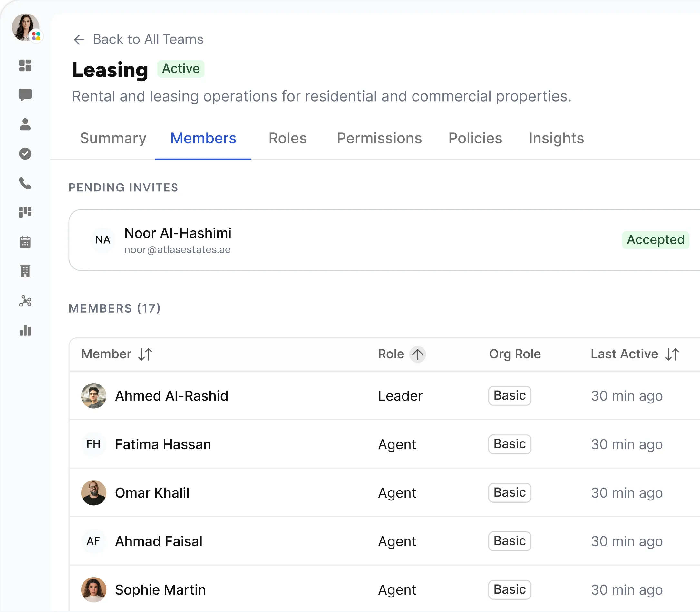Open the chat messages icon in sidebar
This screenshot has width=700, height=612.
point(25,95)
